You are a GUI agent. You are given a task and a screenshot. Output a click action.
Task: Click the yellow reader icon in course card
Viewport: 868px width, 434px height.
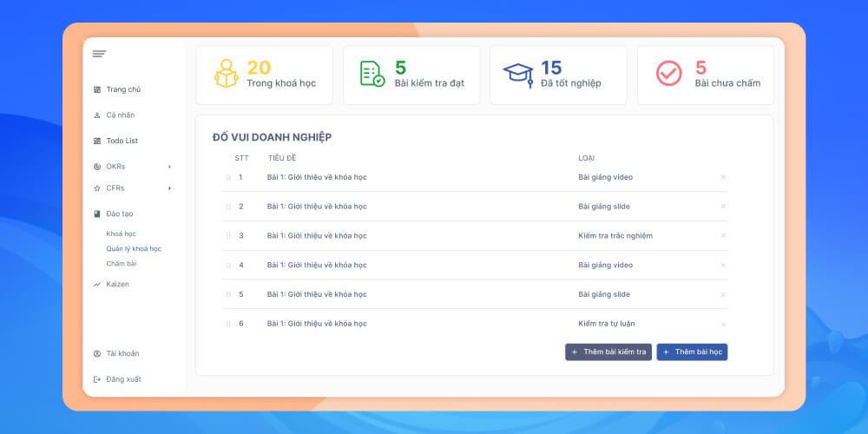pyautogui.click(x=226, y=73)
